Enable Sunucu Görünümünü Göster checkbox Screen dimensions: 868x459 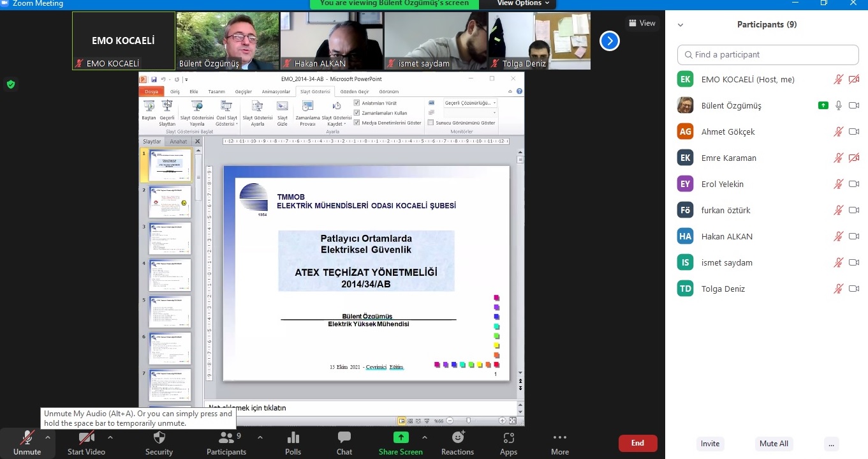pyautogui.click(x=431, y=123)
